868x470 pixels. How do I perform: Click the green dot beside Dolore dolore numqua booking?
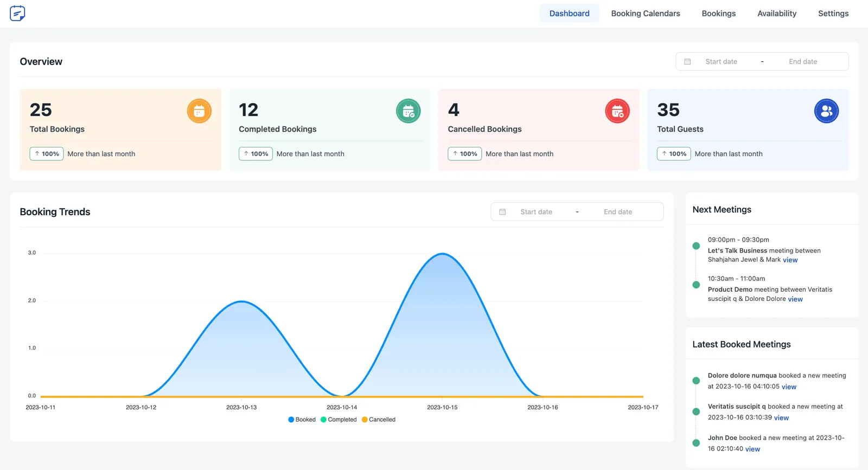coord(696,381)
